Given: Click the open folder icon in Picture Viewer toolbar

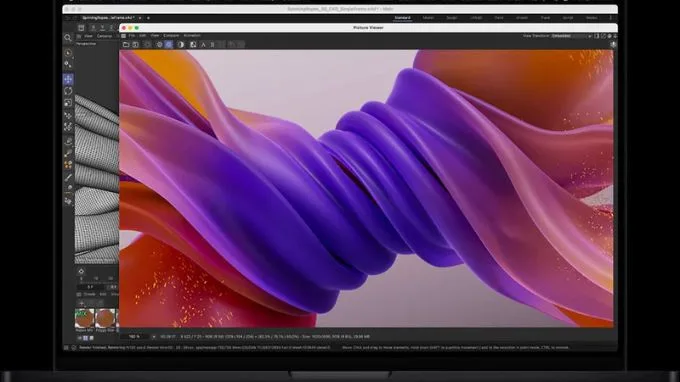Looking at the screenshot, I should click(x=126, y=45).
